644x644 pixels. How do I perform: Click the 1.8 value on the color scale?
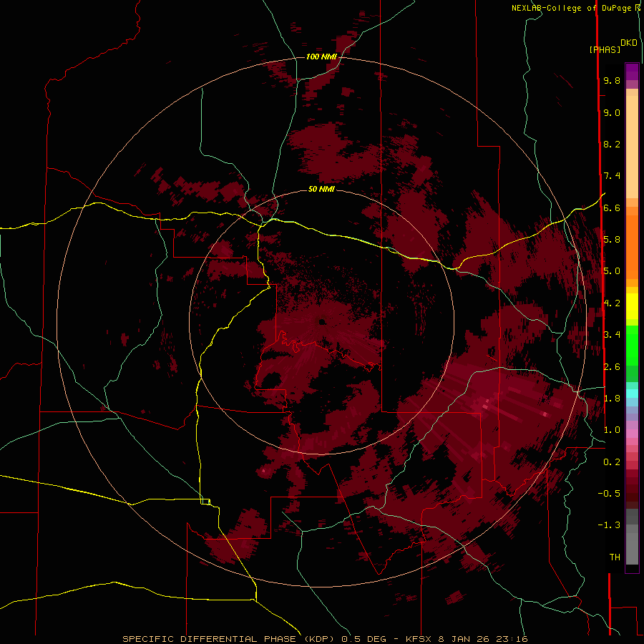(x=612, y=399)
